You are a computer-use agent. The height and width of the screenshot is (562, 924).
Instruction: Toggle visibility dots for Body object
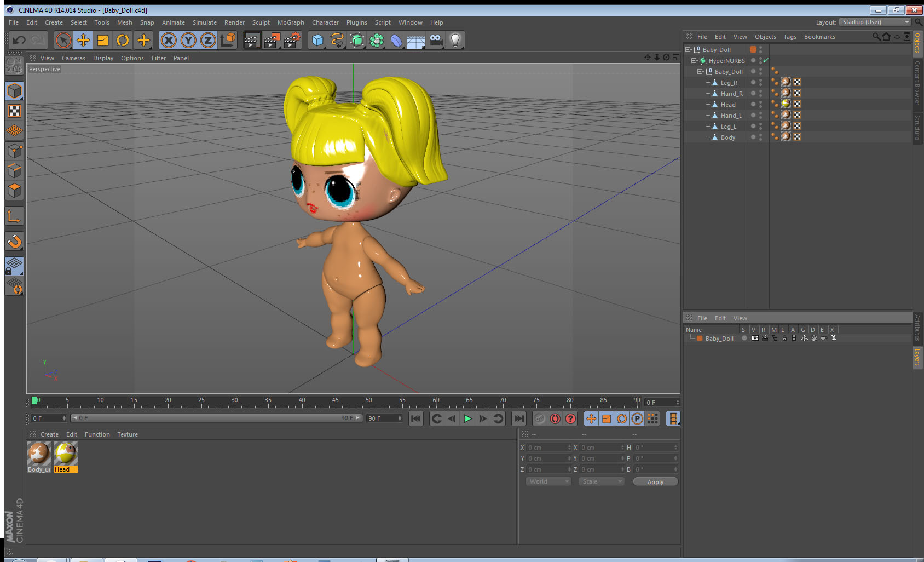pyautogui.click(x=760, y=137)
